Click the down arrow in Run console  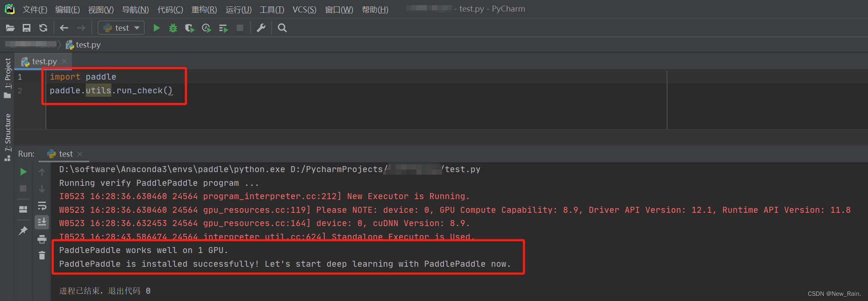pyautogui.click(x=42, y=189)
